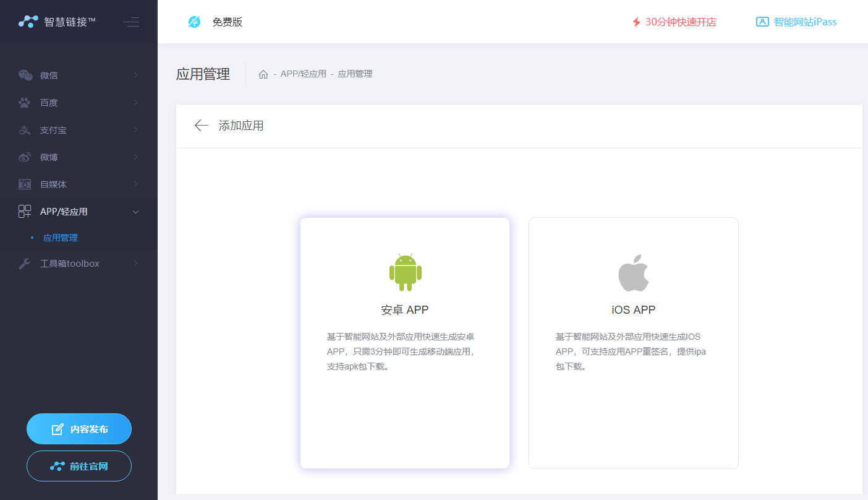
Task: Click the WeChat 微信 sidebar icon
Action: [25, 75]
